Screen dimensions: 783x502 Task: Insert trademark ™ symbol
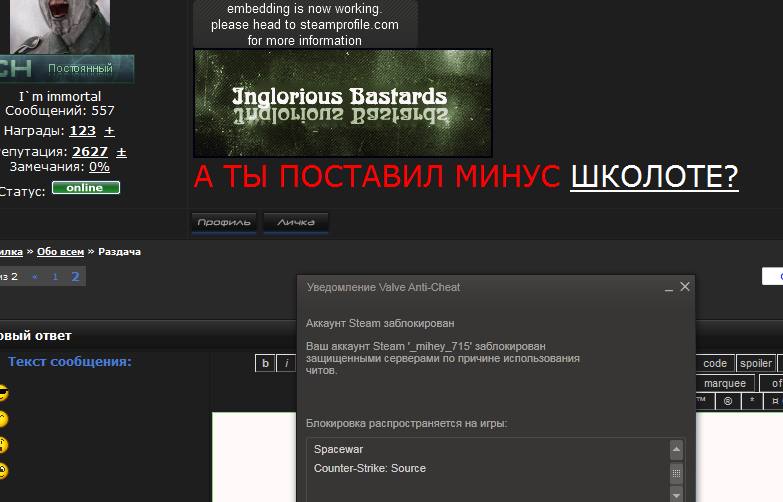705,401
